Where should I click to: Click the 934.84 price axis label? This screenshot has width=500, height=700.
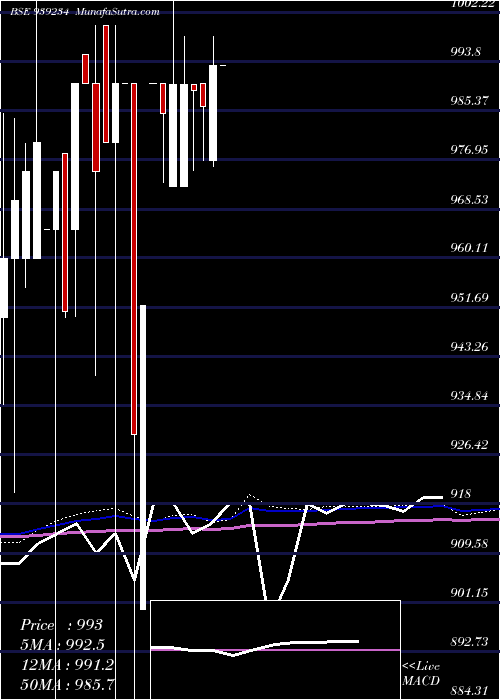pos(469,396)
